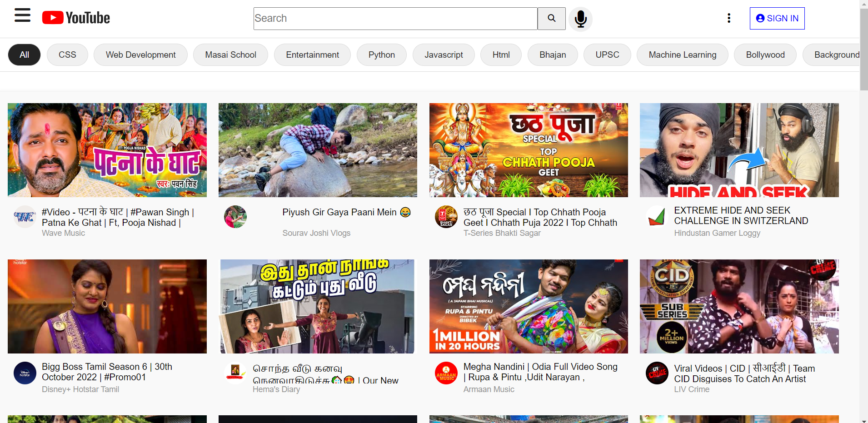Screen dimensions: 868x423
Task: Choose the Bollywood filter chip
Action: coord(765,55)
